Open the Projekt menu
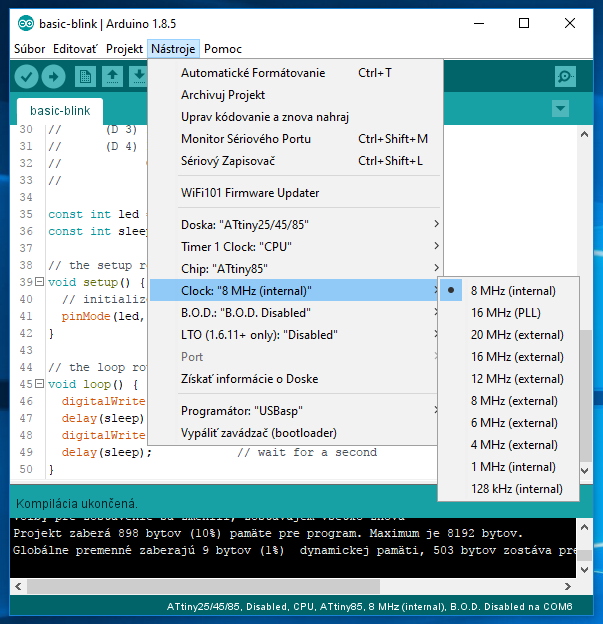603x624 pixels. 124,49
